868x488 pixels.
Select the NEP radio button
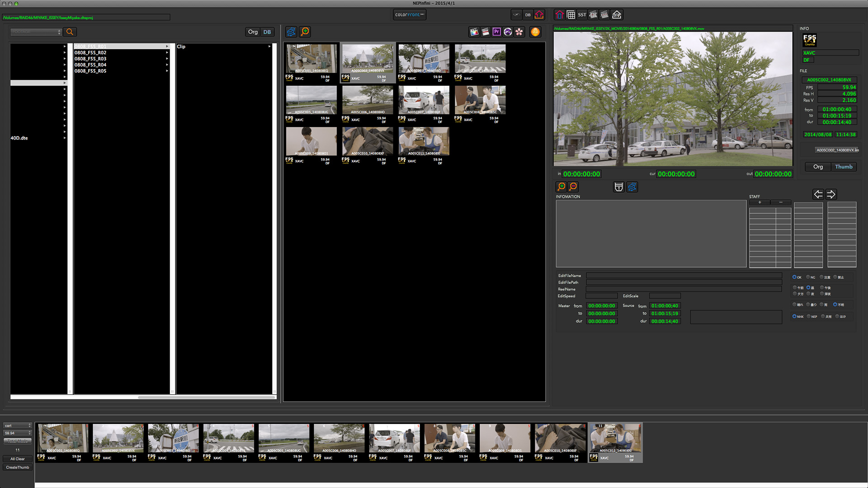pos(809,316)
